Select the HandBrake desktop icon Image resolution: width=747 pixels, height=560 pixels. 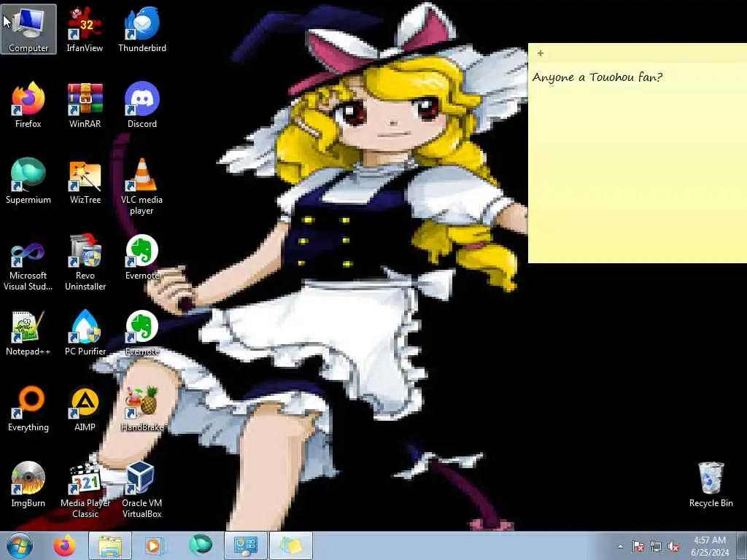[x=142, y=408]
